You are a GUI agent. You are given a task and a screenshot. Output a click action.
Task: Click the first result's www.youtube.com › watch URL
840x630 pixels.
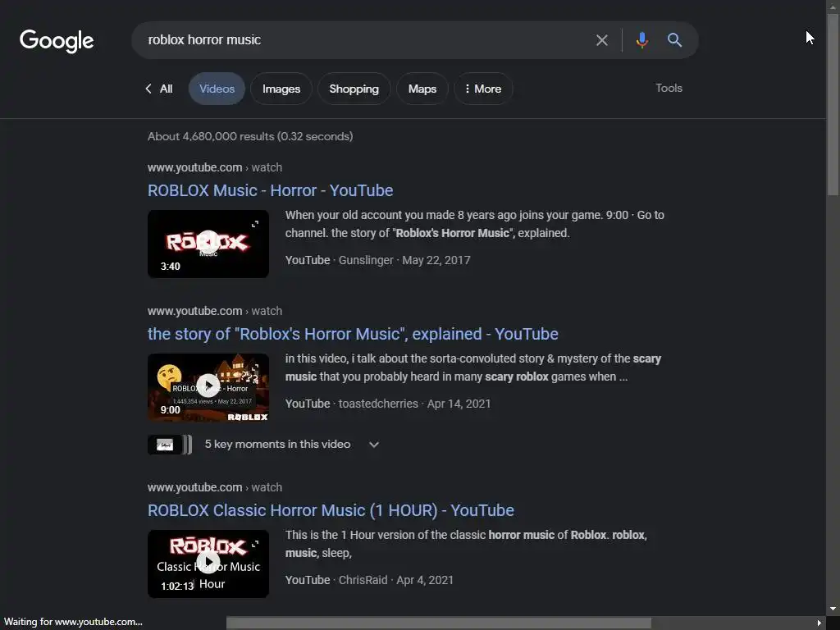point(215,167)
